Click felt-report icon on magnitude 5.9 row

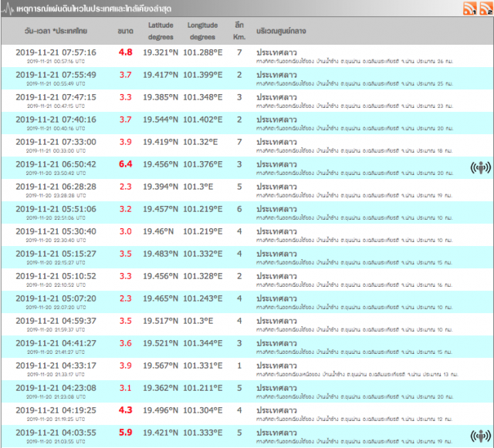[480, 436]
